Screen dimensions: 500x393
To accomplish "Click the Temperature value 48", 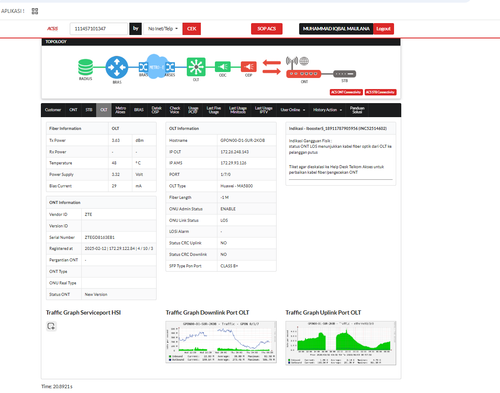I will [x=114, y=163].
